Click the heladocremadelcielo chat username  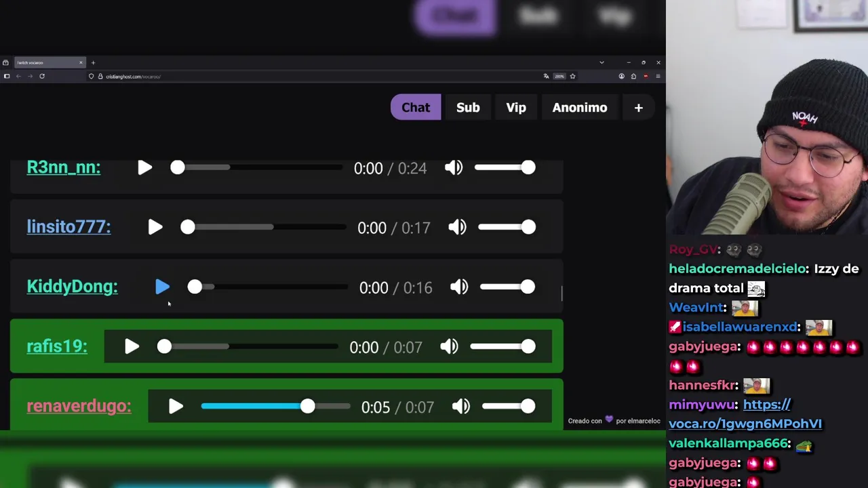pyautogui.click(x=738, y=269)
